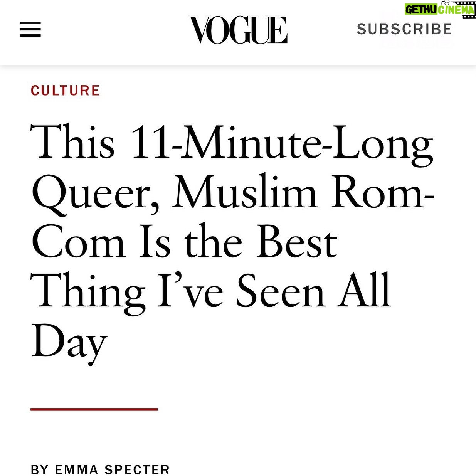
Task: Open the hamburger navigation menu
Action: 30,29
